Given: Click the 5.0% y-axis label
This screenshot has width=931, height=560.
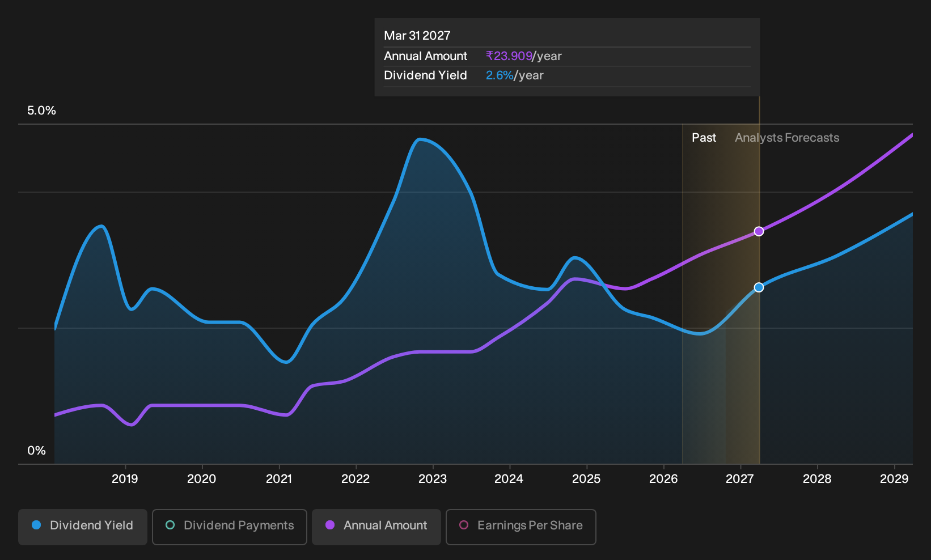Looking at the screenshot, I should [x=41, y=111].
